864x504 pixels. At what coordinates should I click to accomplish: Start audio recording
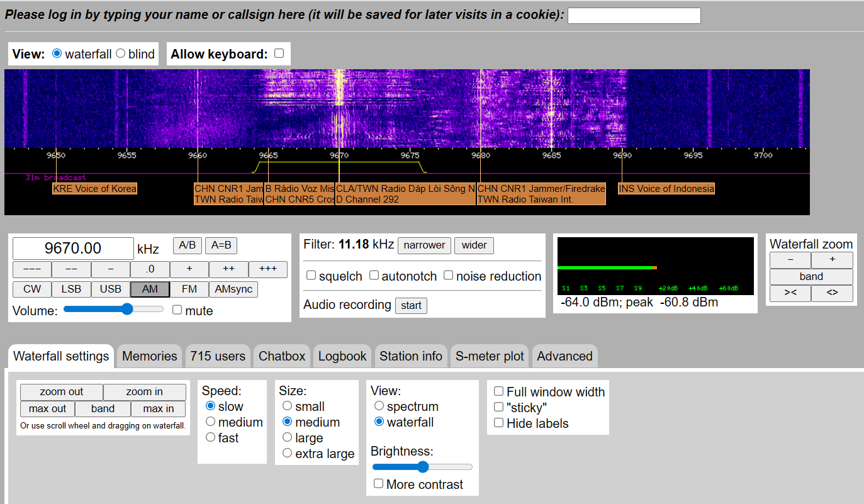(411, 306)
